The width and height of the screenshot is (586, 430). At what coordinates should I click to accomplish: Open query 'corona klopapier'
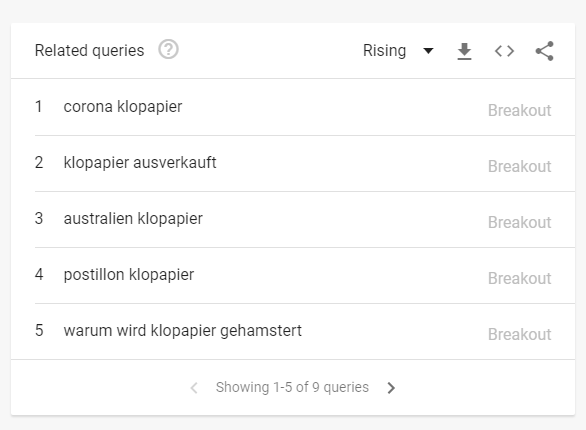pos(123,107)
